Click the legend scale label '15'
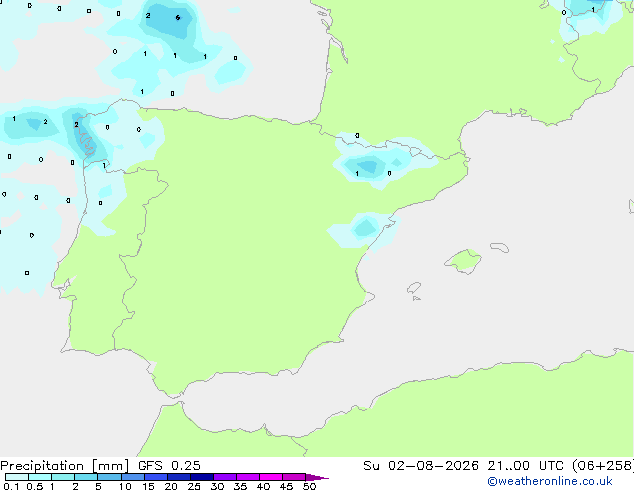The width and height of the screenshot is (634, 490). pos(148,486)
